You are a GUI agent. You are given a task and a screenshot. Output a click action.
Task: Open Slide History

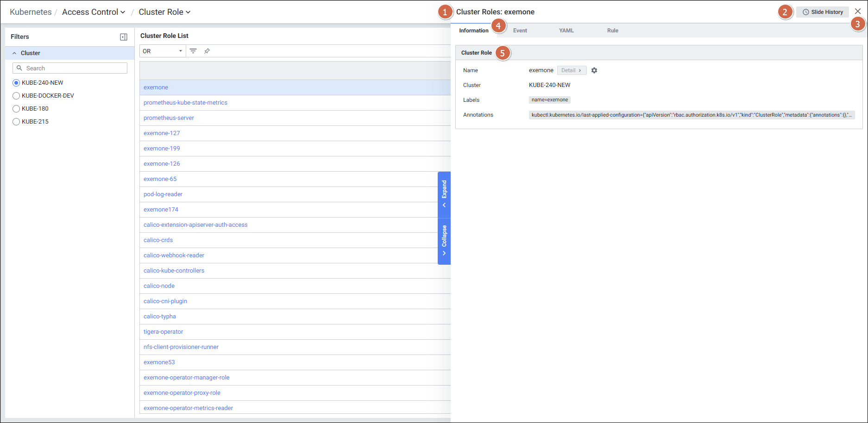(823, 12)
